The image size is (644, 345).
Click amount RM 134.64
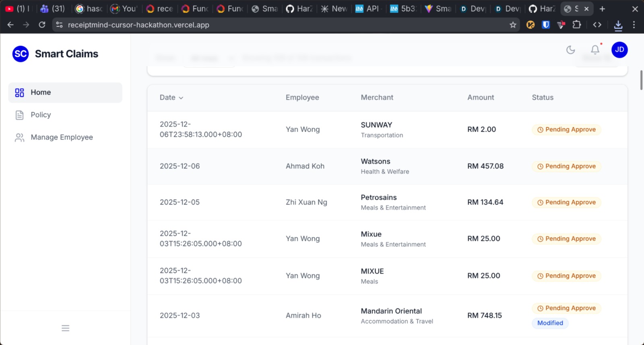pyautogui.click(x=485, y=202)
